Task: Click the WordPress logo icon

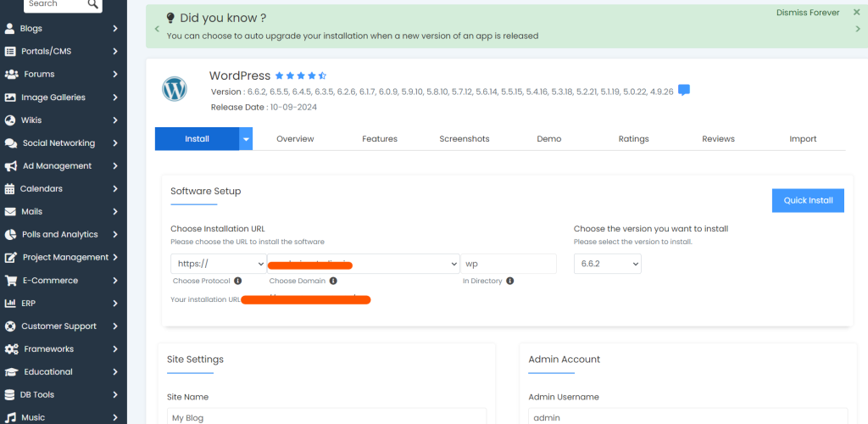Action: [x=174, y=88]
